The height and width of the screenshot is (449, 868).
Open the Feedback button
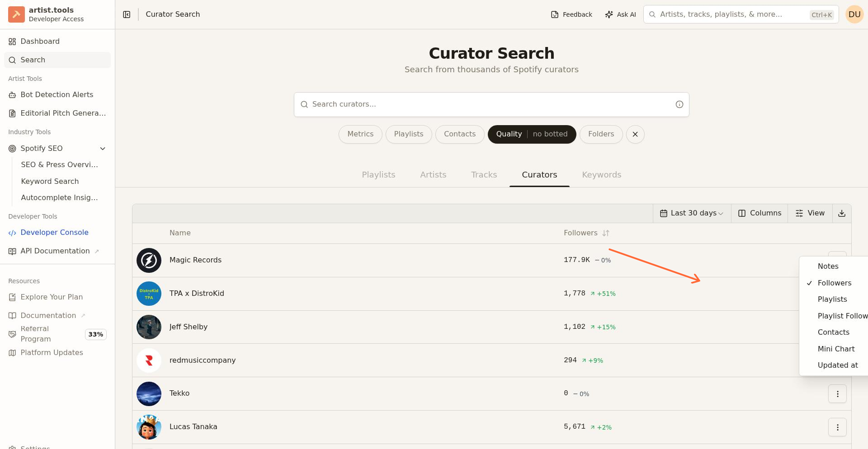click(571, 14)
